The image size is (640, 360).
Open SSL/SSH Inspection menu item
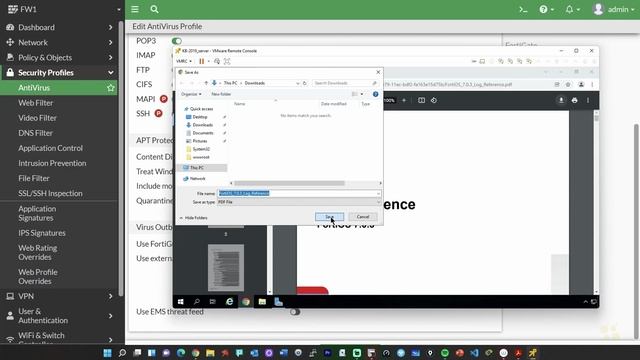pyautogui.click(x=50, y=193)
